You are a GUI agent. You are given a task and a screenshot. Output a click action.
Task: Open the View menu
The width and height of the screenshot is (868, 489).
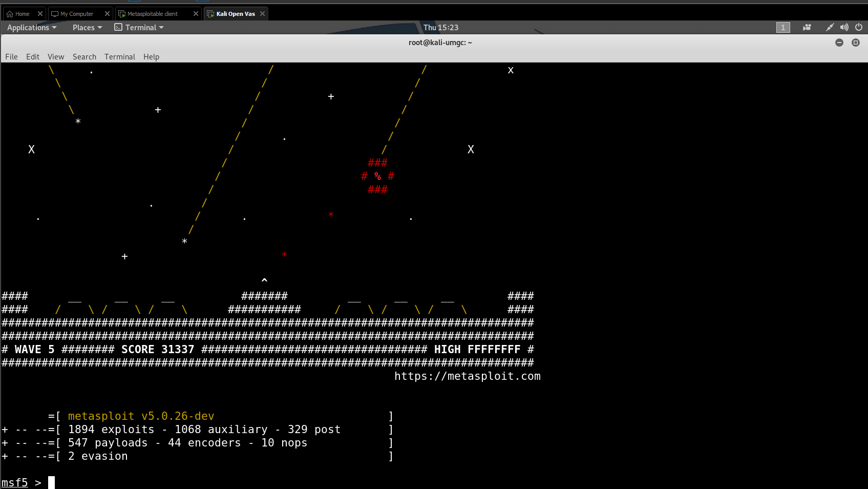[56, 57]
